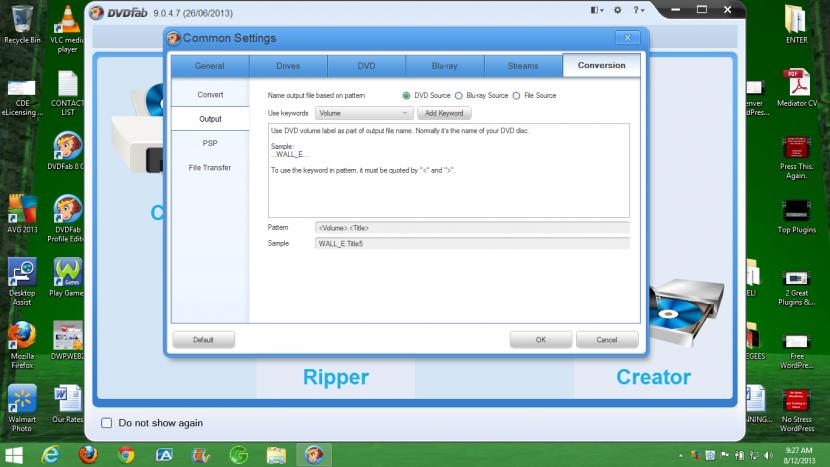830x467 pixels.
Task: Open DVDFab help question mark menu
Action: [x=638, y=10]
